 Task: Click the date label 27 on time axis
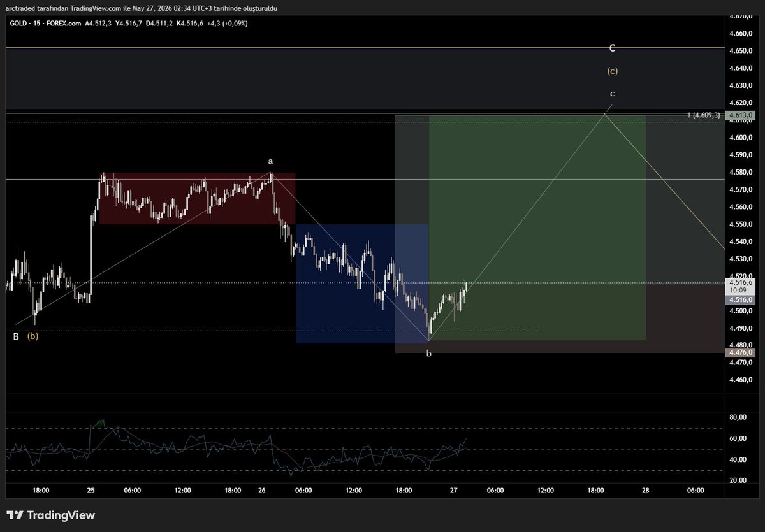tap(454, 491)
